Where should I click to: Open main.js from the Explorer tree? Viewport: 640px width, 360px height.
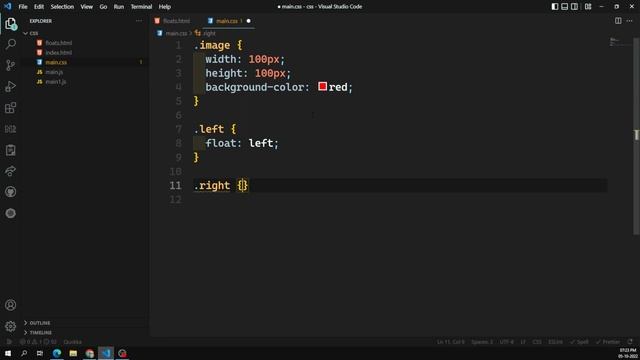tap(54, 72)
